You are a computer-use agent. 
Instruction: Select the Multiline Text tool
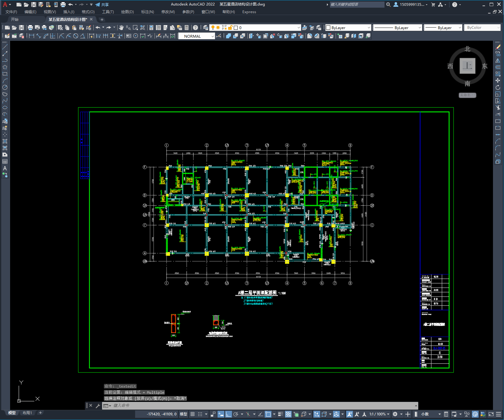tap(5, 168)
